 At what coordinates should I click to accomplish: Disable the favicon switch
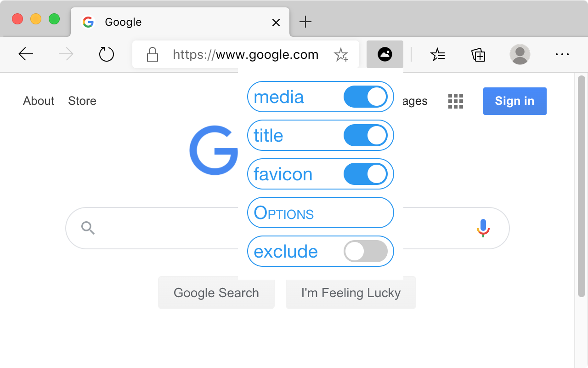(365, 174)
